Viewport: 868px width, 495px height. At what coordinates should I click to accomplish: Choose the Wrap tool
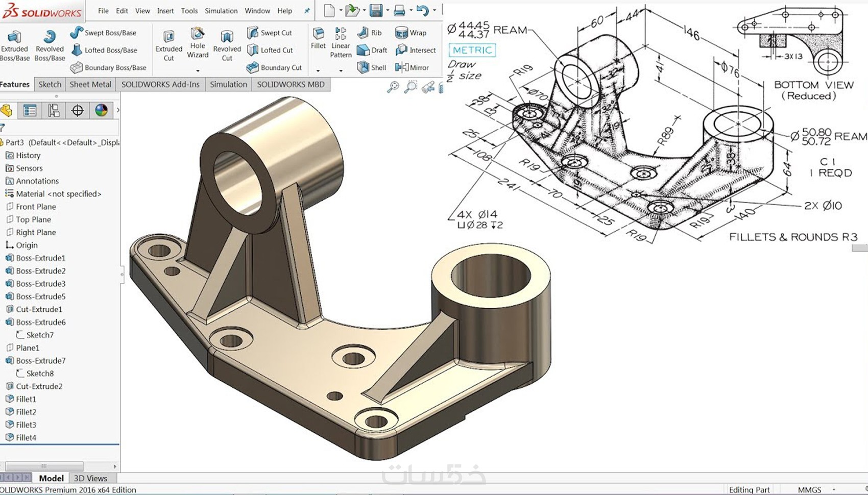click(411, 33)
